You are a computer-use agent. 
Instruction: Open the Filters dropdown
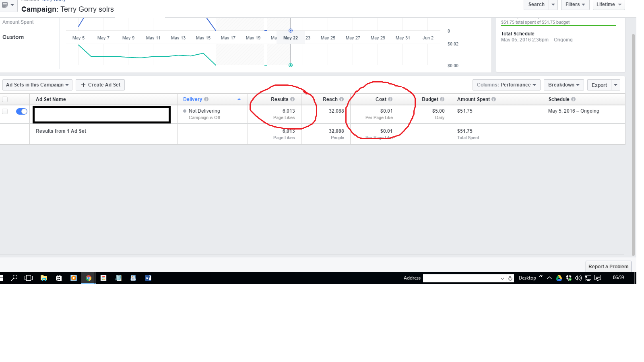point(575,4)
